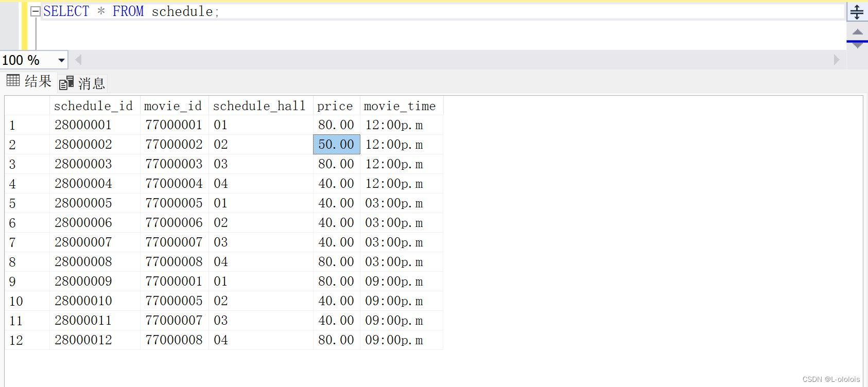The height and width of the screenshot is (387, 868).
Task: Click schedule_hall cell in row 12
Action: pyautogui.click(x=261, y=340)
